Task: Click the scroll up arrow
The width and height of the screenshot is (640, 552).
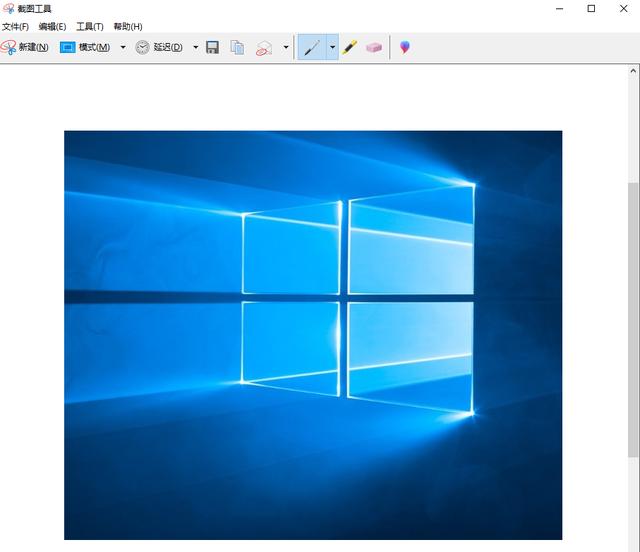Action: click(633, 71)
